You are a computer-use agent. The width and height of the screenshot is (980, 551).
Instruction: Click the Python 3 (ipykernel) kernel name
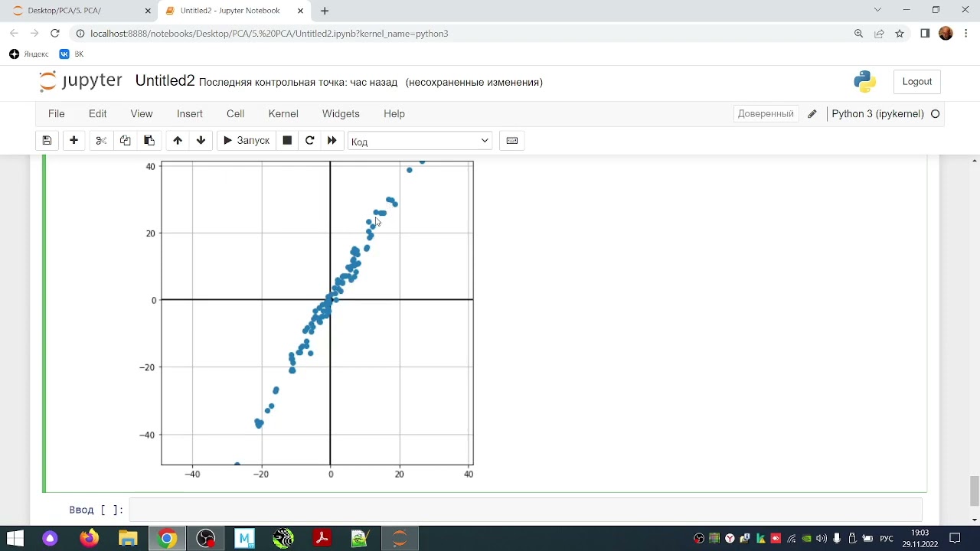(x=877, y=113)
